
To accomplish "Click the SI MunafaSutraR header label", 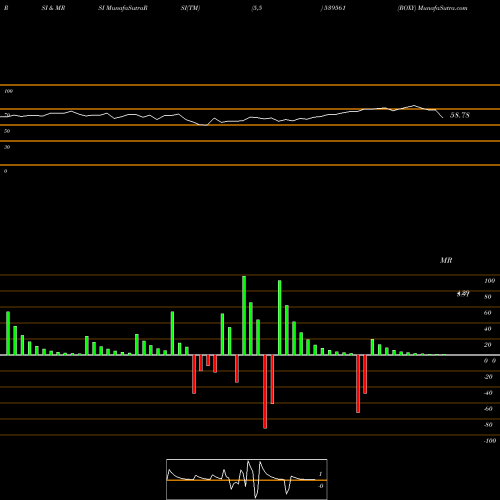I will coord(123,8).
